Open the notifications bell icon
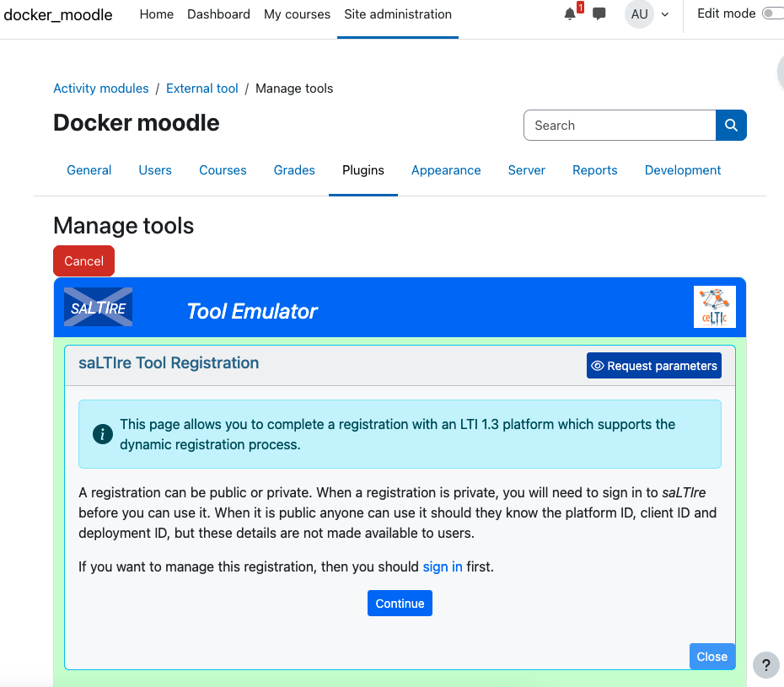Image resolution: width=784 pixels, height=687 pixels. (570, 14)
